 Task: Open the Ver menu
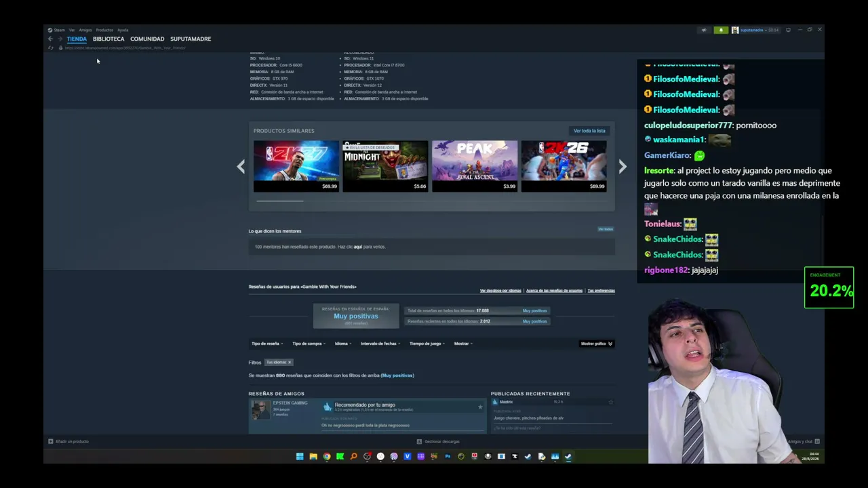[x=72, y=30]
